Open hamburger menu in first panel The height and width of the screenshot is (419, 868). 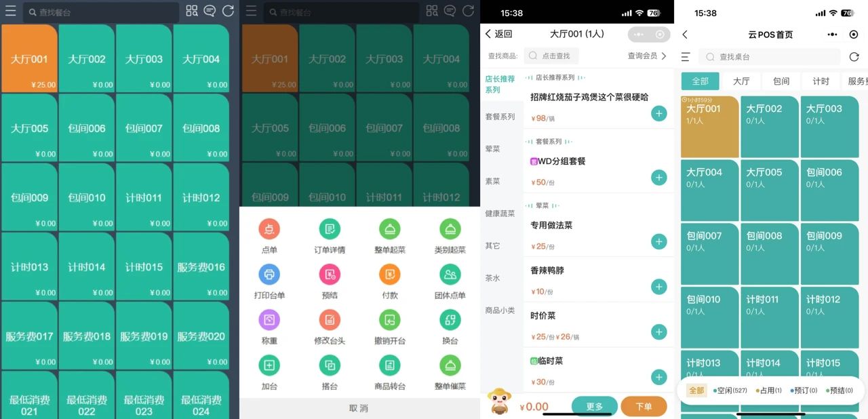[11, 11]
